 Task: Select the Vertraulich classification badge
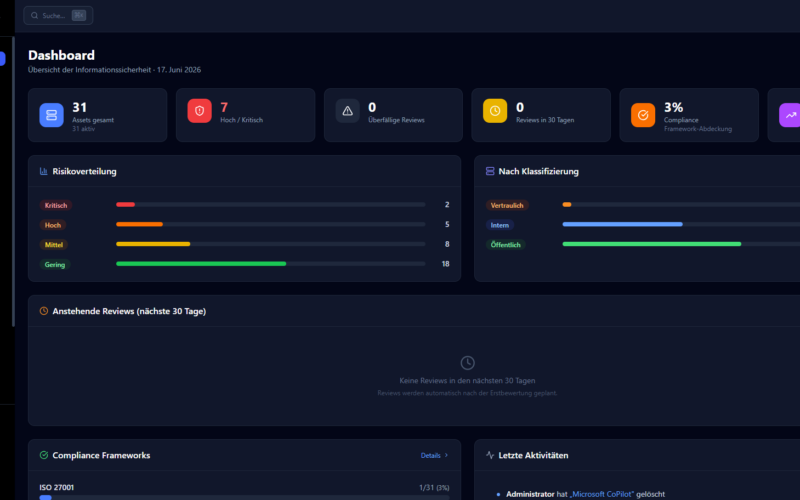tap(507, 205)
